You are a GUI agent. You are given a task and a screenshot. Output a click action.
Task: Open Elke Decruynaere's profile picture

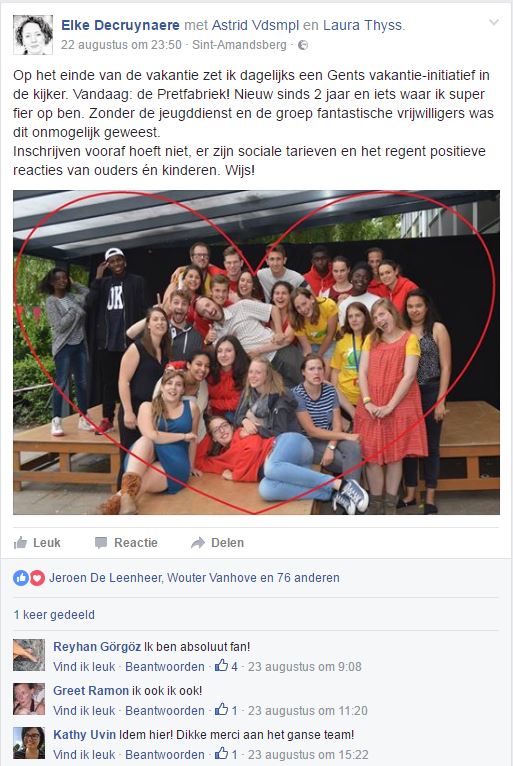33,35
